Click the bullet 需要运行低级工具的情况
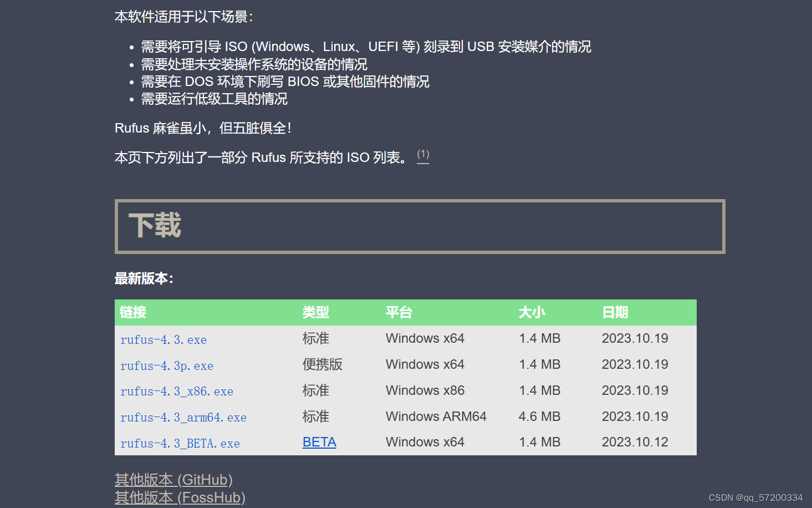 tap(215, 99)
